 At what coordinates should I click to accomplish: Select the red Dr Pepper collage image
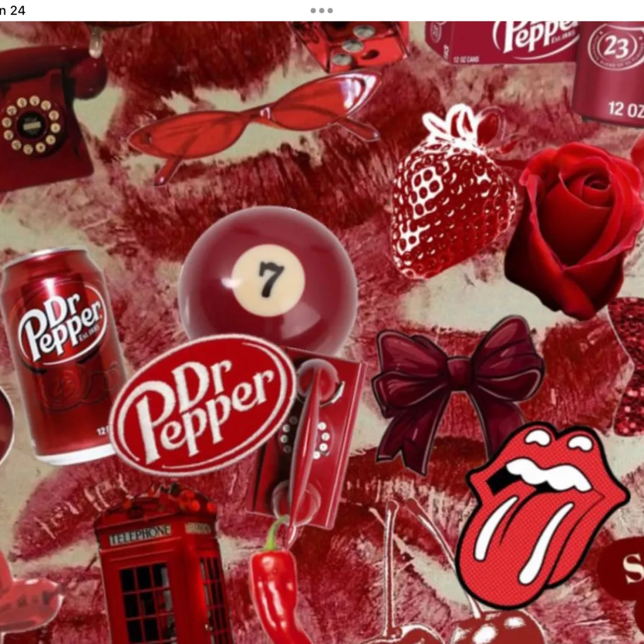click(x=322, y=333)
